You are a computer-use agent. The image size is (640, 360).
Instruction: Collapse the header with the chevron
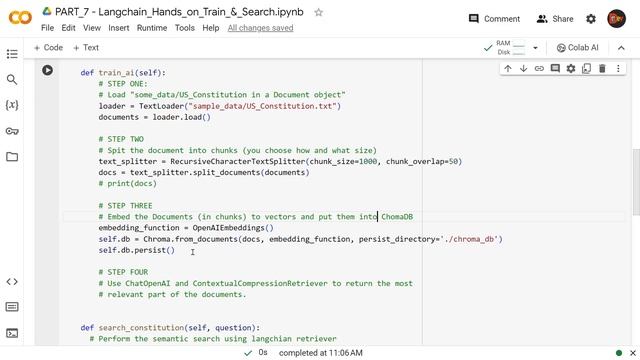tap(621, 48)
